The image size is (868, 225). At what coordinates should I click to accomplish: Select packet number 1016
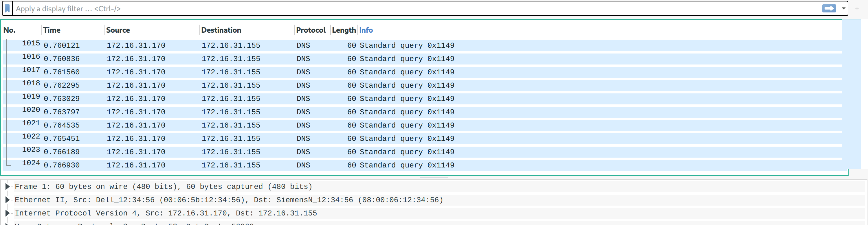pyautogui.click(x=422, y=59)
